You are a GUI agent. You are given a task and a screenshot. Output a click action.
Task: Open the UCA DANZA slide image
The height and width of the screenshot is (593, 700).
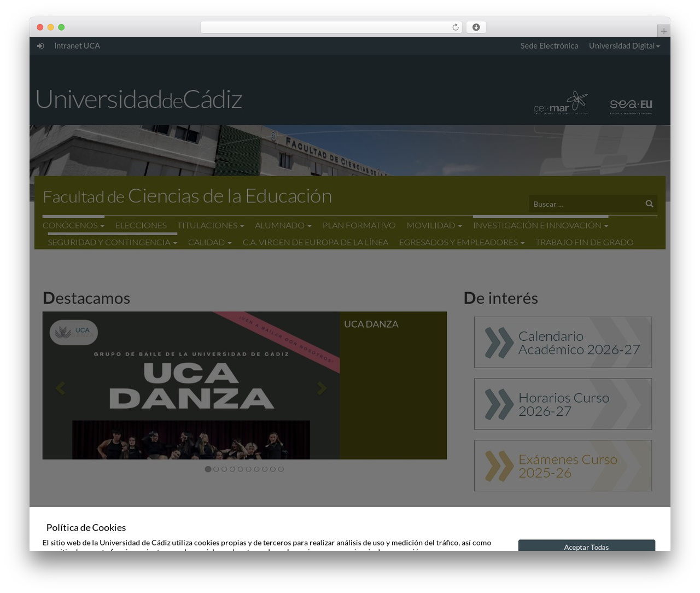click(191, 386)
